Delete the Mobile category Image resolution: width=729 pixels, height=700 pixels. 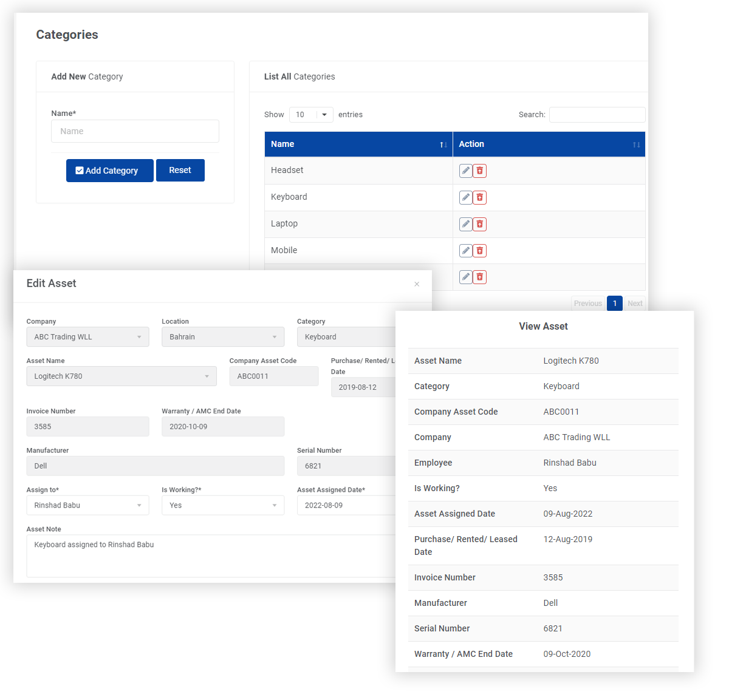[x=479, y=250]
